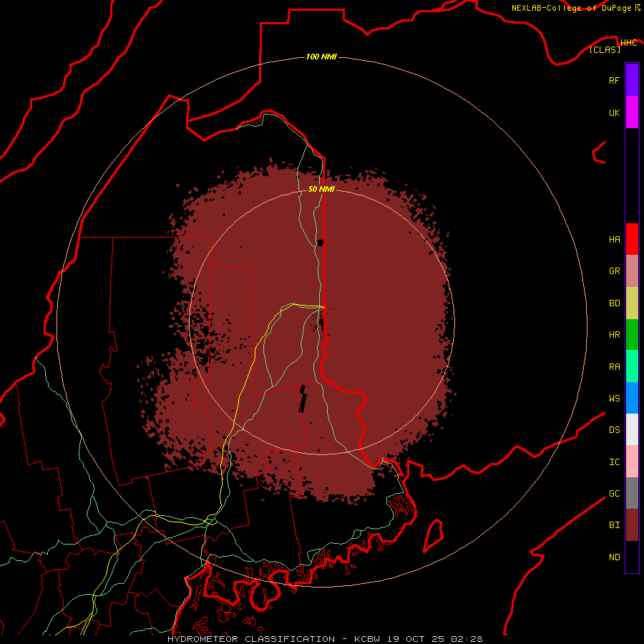This screenshot has height=644, width=644.
Task: Click the ND legend label
Action: pos(614,557)
